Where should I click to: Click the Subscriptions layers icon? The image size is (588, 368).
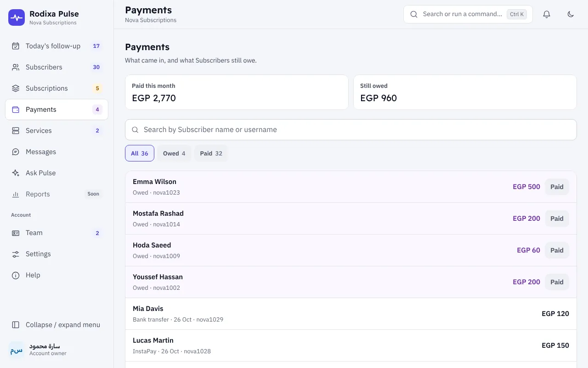coord(16,88)
